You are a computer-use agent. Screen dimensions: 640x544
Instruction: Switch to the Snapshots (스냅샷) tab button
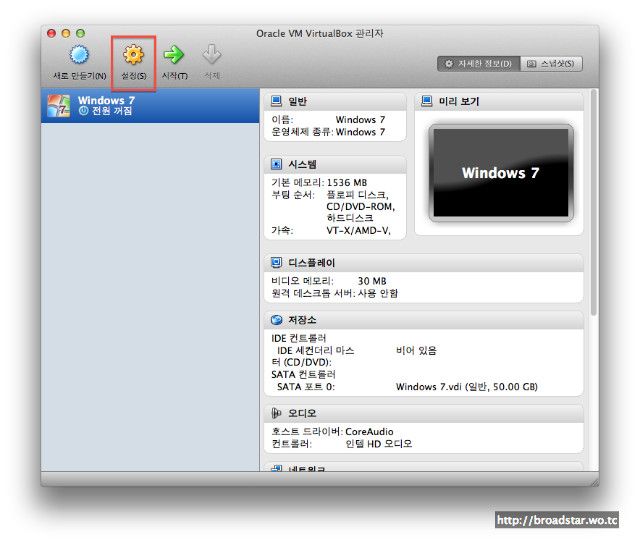(x=551, y=64)
